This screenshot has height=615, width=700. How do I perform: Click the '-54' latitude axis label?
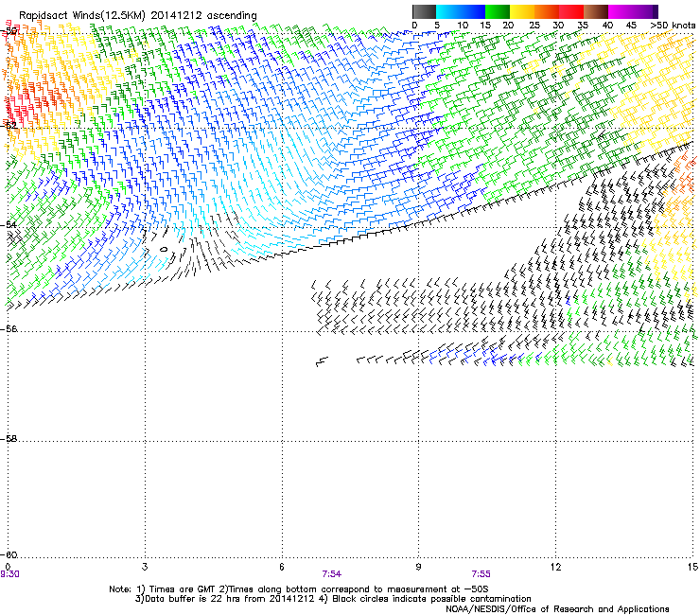[x=9, y=224]
